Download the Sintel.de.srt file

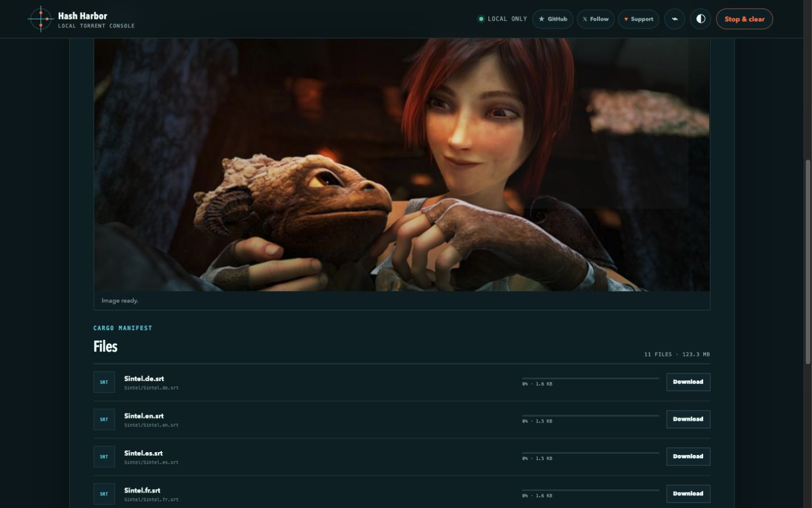pos(688,382)
